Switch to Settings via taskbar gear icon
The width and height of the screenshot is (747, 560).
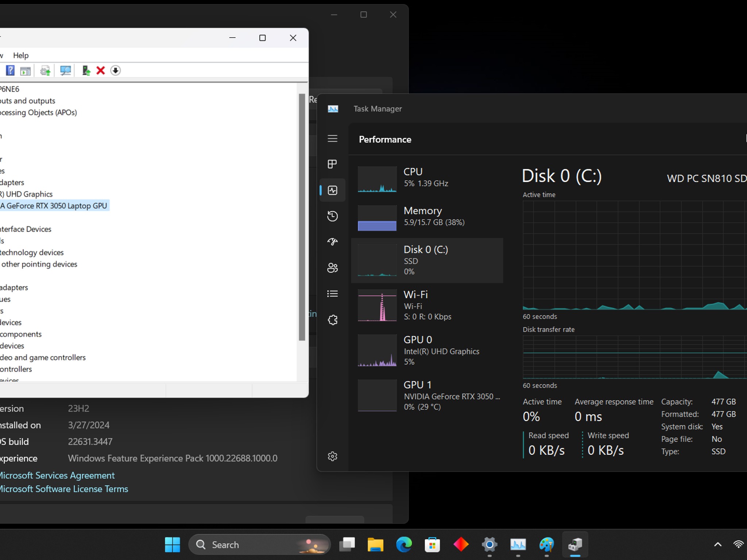pos(489,545)
